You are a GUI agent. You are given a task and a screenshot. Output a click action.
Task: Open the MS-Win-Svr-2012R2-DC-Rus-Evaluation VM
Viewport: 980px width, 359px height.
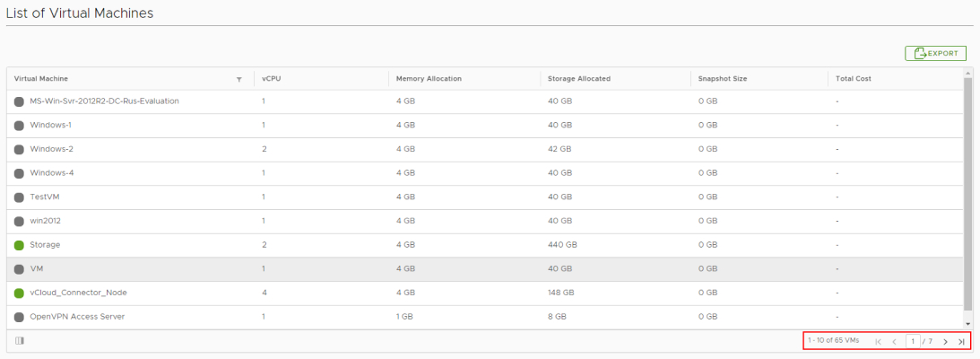click(104, 101)
